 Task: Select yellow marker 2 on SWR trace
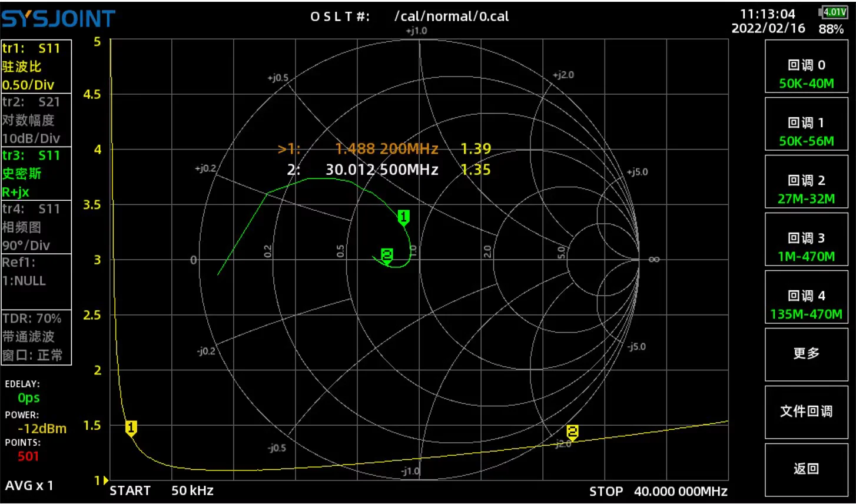pos(572,433)
